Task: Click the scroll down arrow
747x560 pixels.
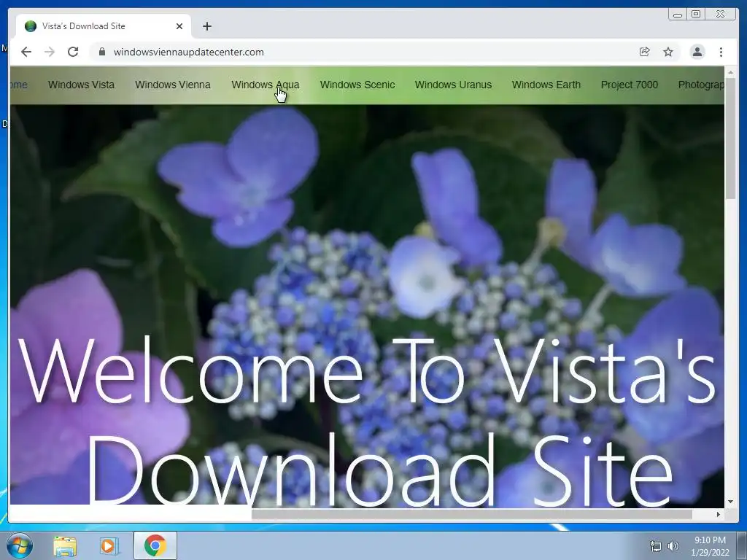Action: (731, 502)
